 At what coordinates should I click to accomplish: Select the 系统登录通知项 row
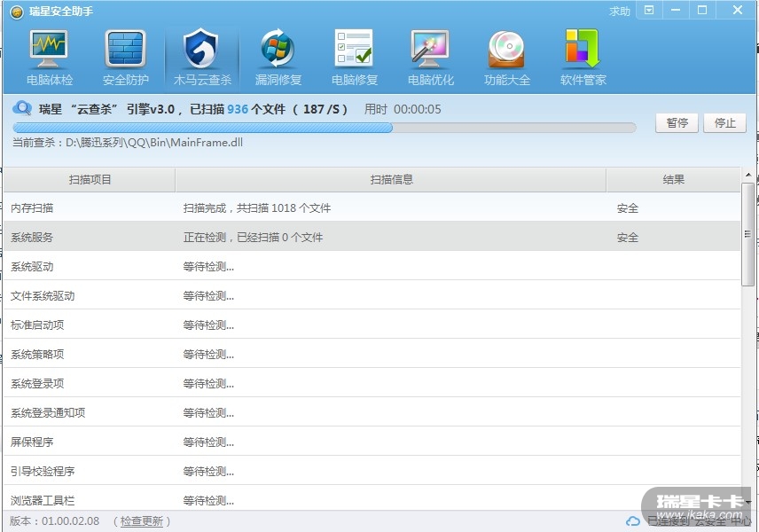click(x=372, y=412)
